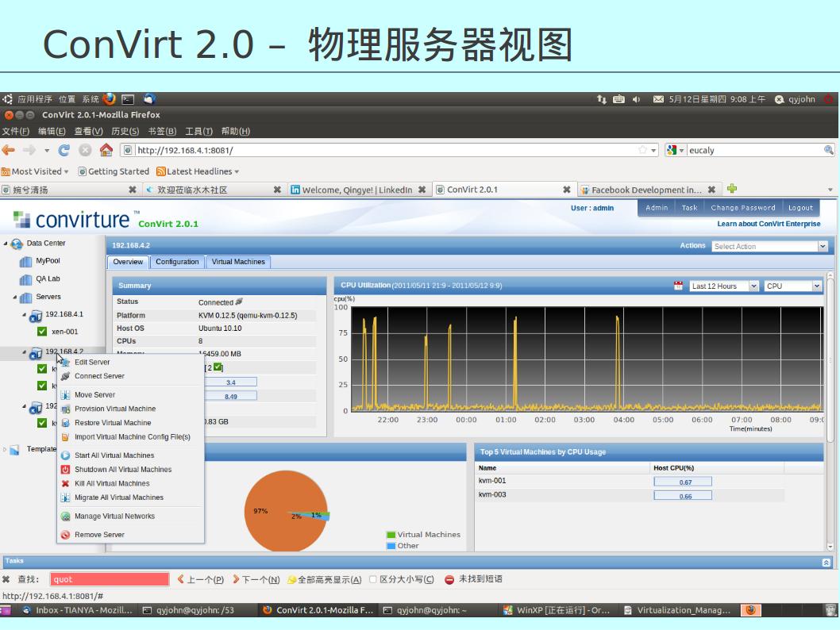Screen dimensions: 840x630
Task: Click the green check beside xen-001
Action: pos(42,332)
